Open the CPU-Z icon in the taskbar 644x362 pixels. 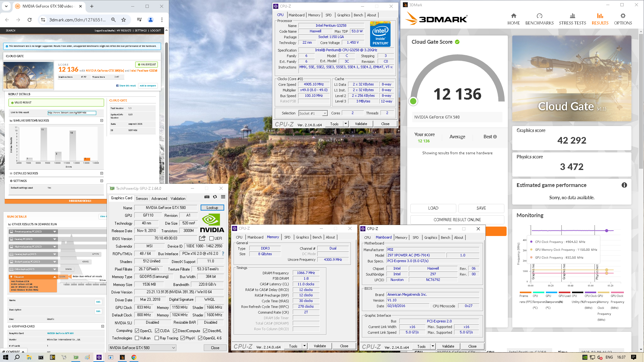99,357
